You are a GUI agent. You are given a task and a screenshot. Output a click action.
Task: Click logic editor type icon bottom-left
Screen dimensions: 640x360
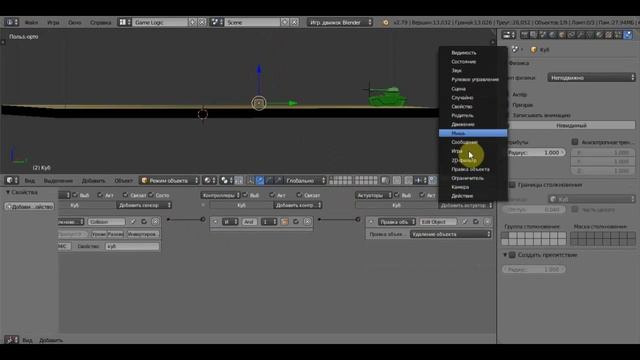[11, 340]
